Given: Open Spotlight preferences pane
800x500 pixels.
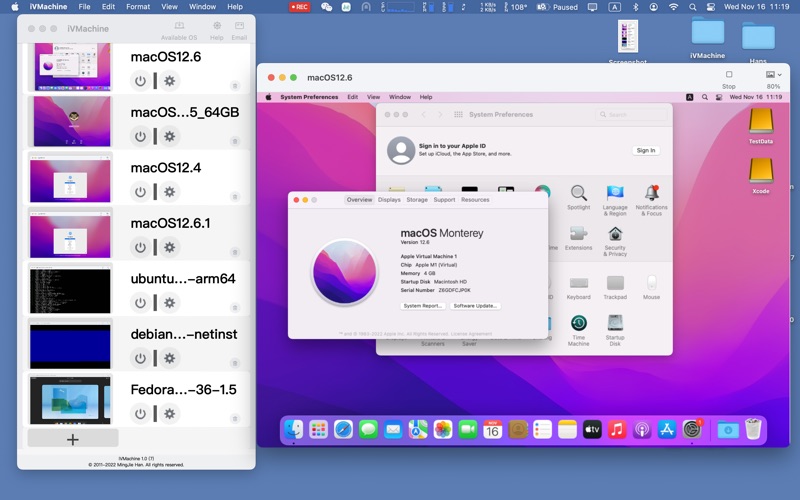Looking at the screenshot, I should [579, 197].
